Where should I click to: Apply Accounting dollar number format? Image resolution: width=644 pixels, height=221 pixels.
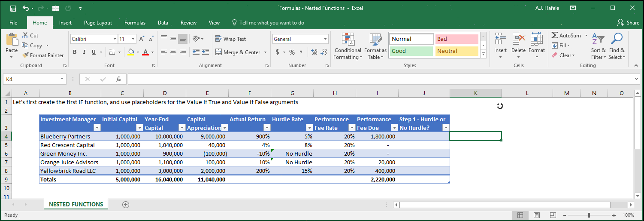pyautogui.click(x=278, y=52)
